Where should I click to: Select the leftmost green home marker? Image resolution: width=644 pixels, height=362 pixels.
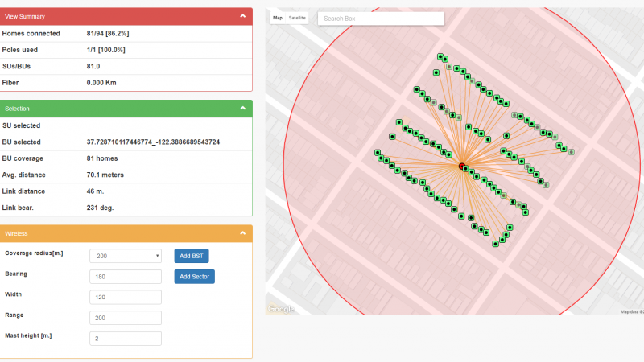coord(378,153)
